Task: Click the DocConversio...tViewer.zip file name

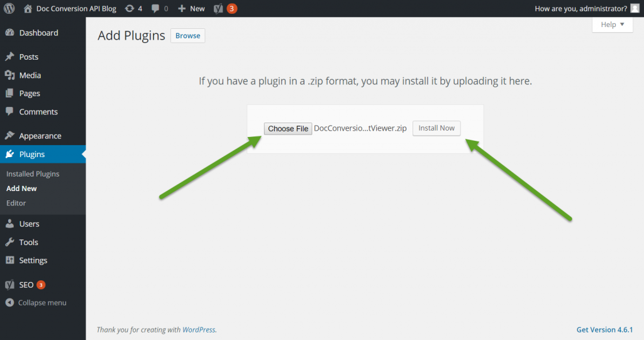Action: pos(360,128)
